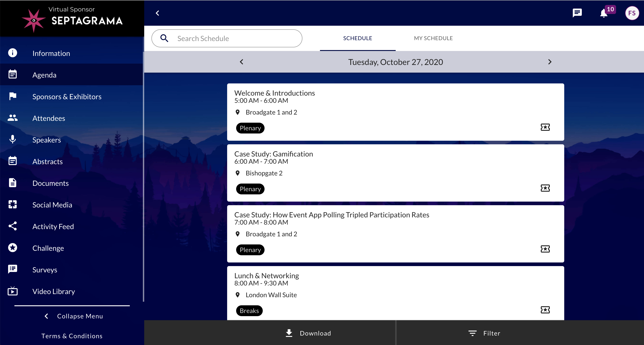Open the Abstracts icon in sidebar
Screen dimensions: 644x345
tap(12, 161)
